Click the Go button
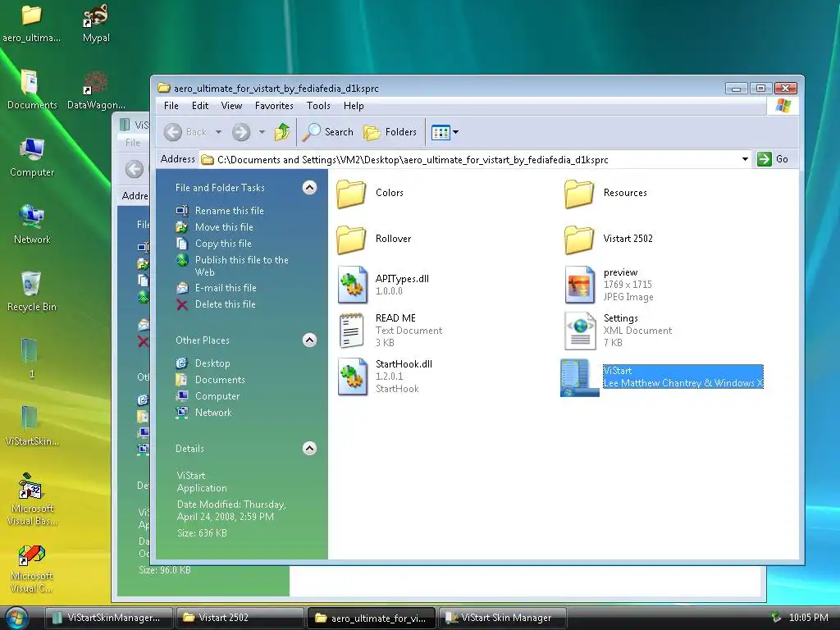Viewport: 840px width, 630px height. pyautogui.click(x=773, y=159)
